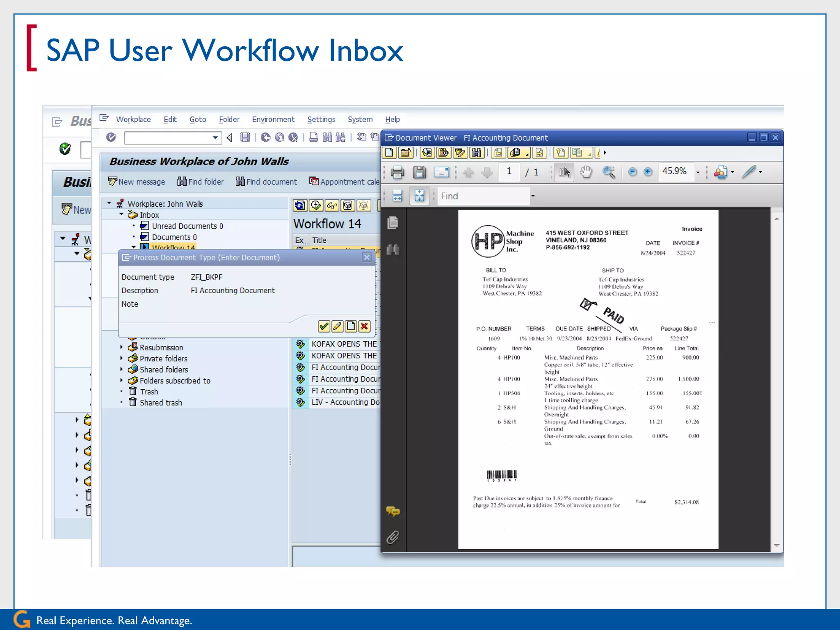The image size is (840, 630).
Task: Click the New message button
Action: pyautogui.click(x=137, y=182)
